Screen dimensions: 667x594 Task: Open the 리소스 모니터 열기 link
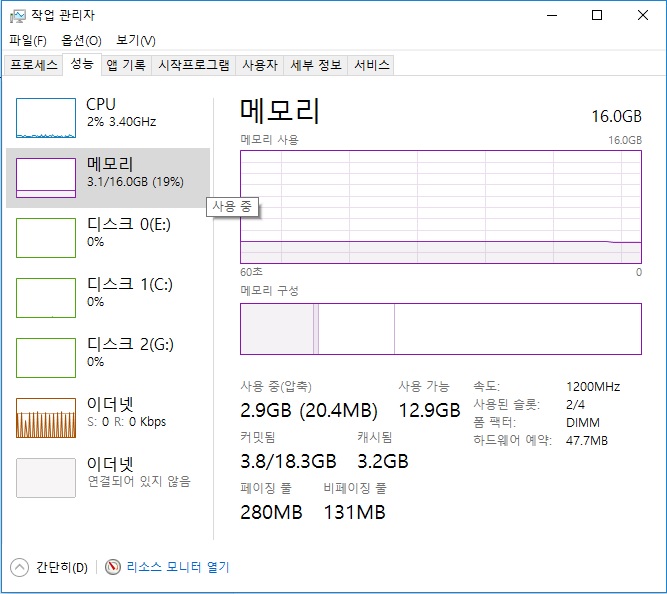click(x=178, y=567)
